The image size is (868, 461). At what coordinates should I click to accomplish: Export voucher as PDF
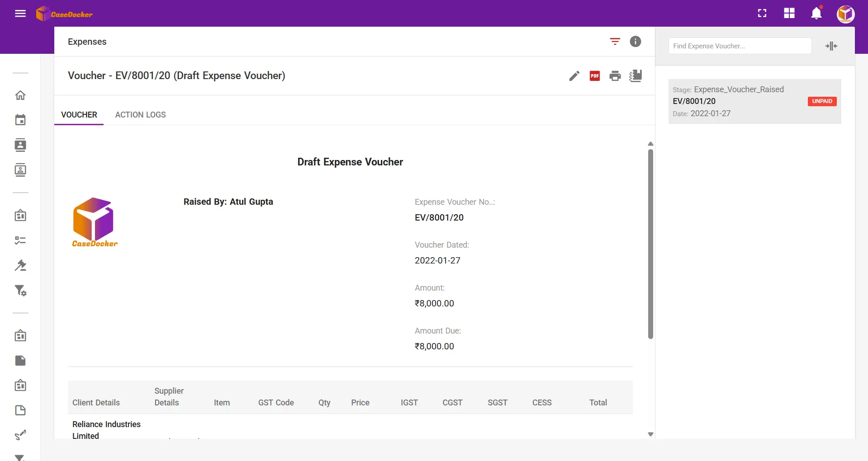pos(595,76)
